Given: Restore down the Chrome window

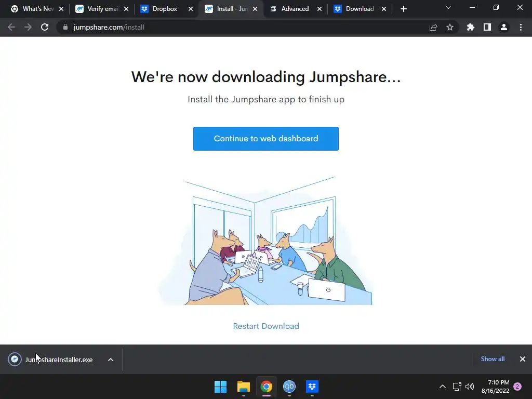Looking at the screenshot, I should [496, 7].
